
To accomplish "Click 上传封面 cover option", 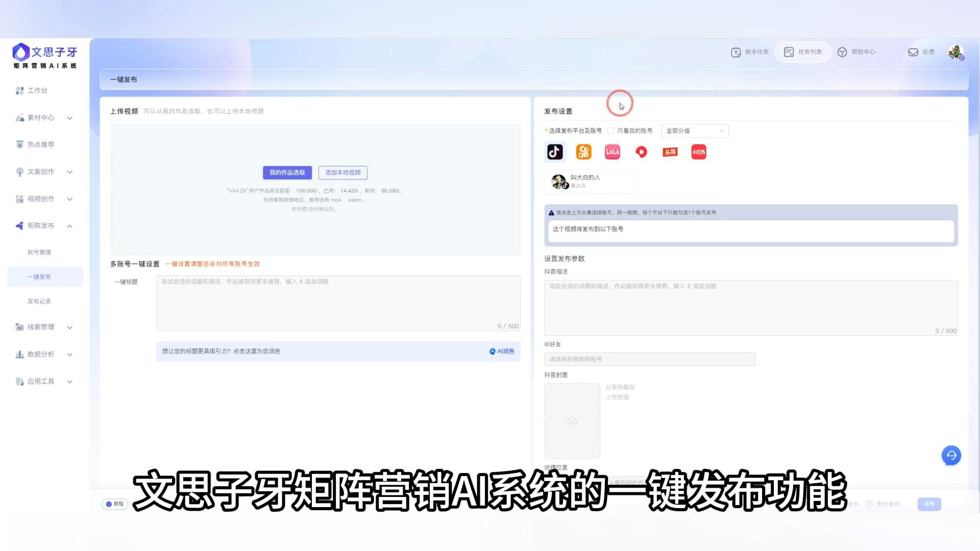I will (x=617, y=397).
